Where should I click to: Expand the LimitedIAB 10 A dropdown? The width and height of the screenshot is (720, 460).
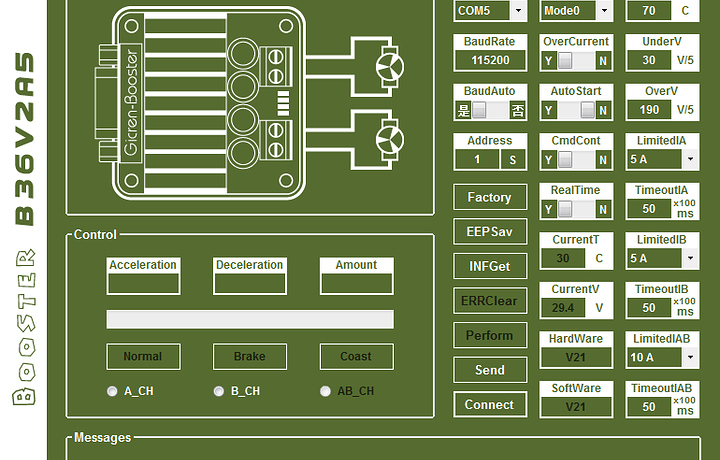[690, 357]
